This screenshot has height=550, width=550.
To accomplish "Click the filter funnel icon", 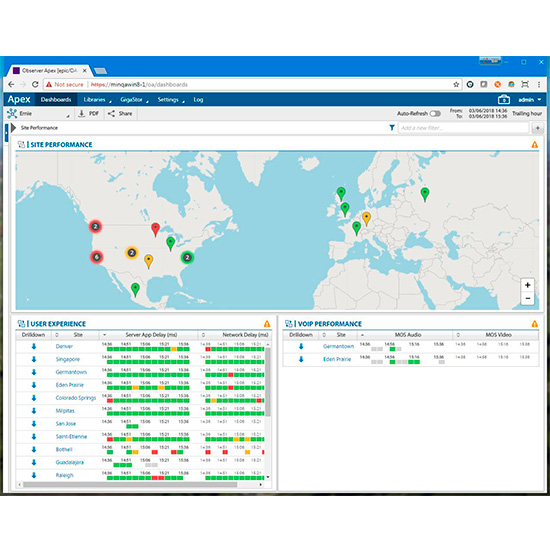I will click(x=392, y=128).
